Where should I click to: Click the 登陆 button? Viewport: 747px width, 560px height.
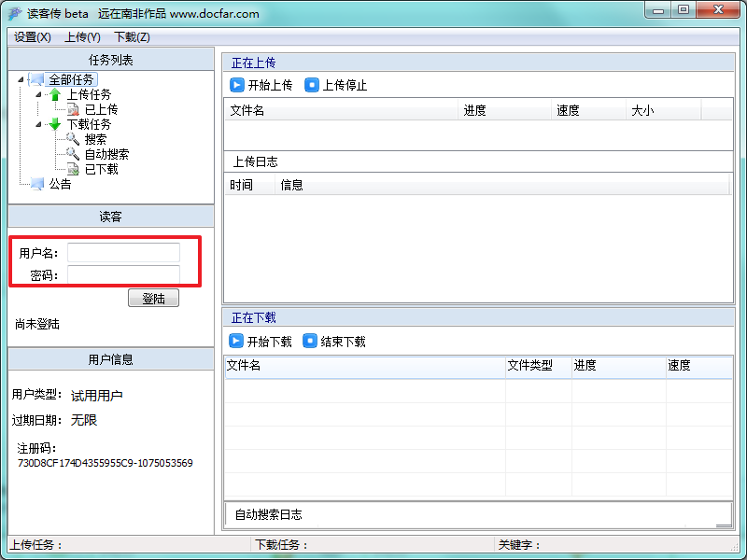[153, 298]
